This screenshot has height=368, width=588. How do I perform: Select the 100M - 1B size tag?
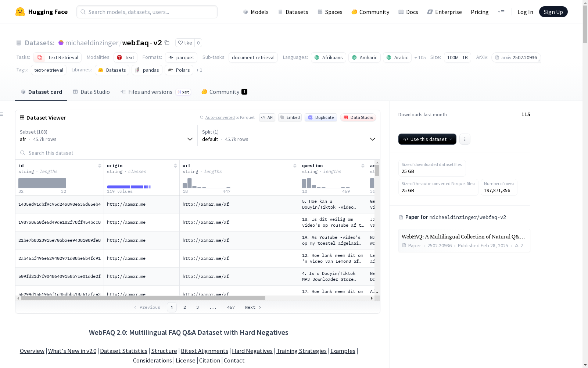[458, 57]
